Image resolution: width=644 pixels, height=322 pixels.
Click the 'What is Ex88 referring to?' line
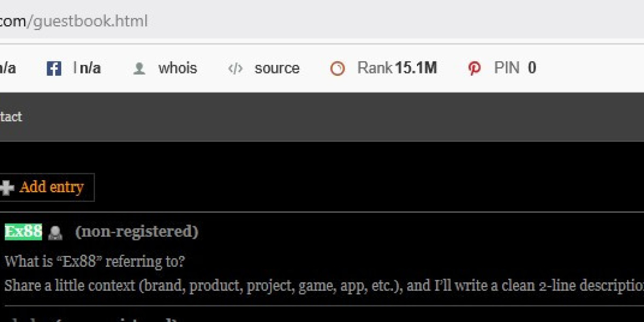[x=95, y=262]
